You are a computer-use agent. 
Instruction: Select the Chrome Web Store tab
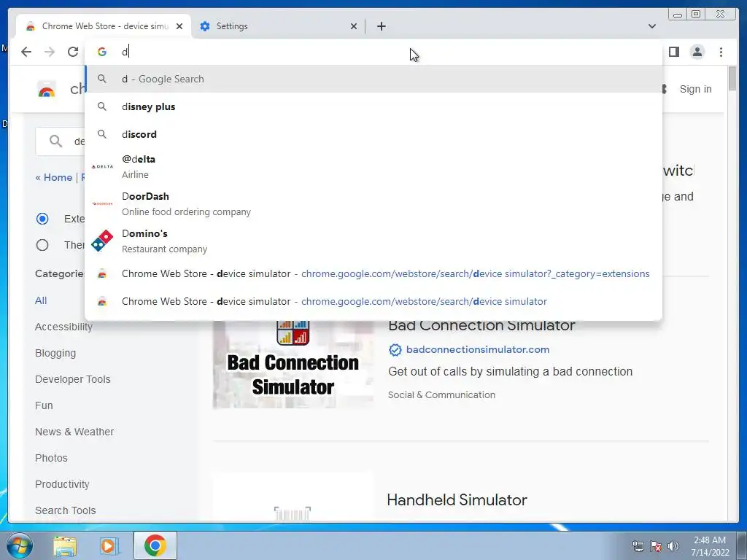coord(104,26)
